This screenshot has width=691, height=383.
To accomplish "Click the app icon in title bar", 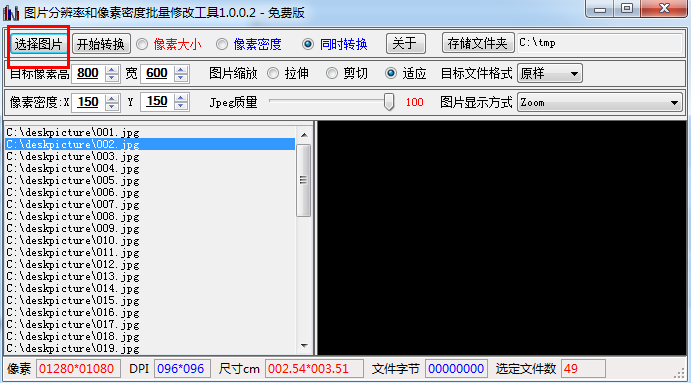I will (x=11, y=12).
